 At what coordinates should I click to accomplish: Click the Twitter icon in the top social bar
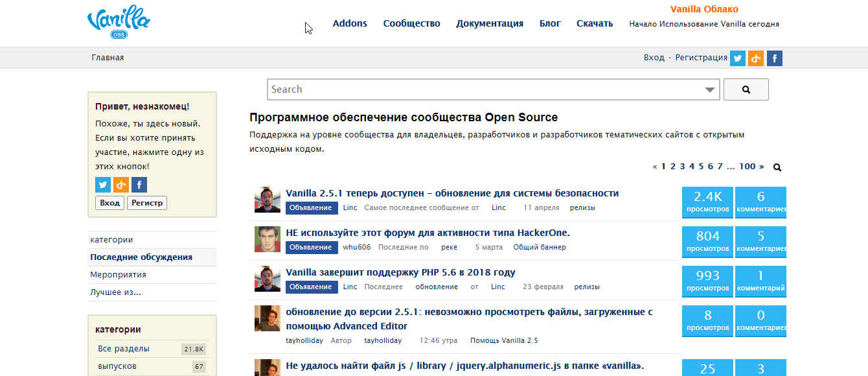pyautogui.click(x=737, y=58)
